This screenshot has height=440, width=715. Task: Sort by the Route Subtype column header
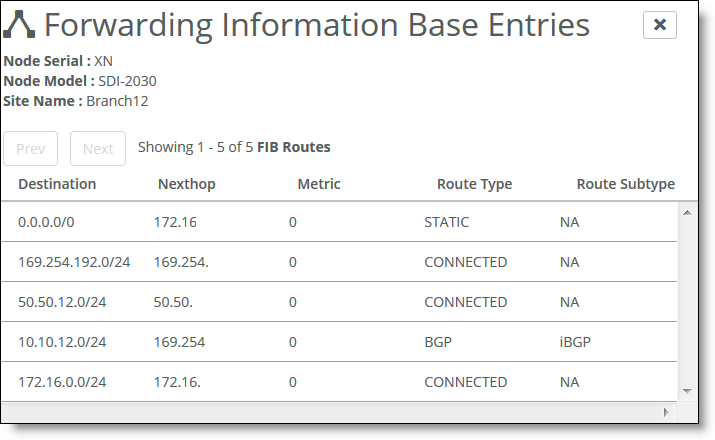click(x=626, y=184)
